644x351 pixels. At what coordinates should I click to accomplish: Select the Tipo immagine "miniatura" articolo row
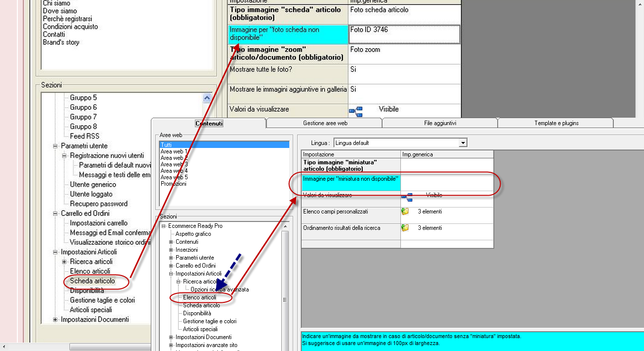[x=397, y=166]
